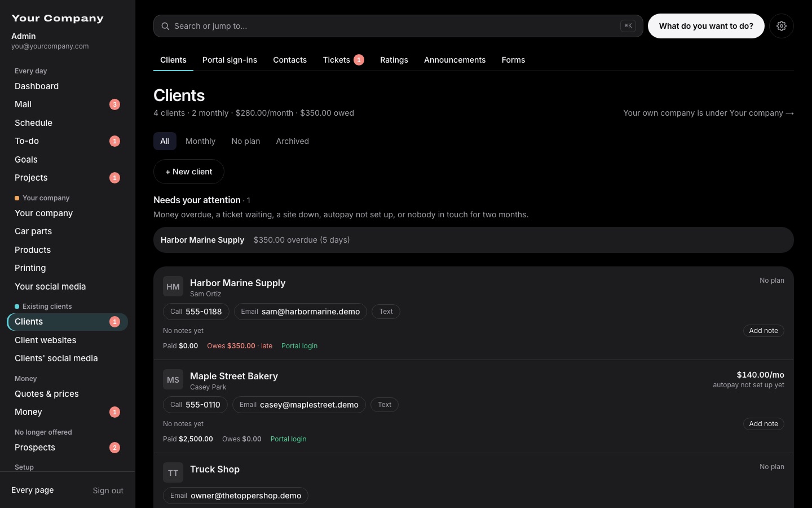The width and height of the screenshot is (812, 508).
Task: Add note for Maple Street Bakery
Action: tap(764, 424)
